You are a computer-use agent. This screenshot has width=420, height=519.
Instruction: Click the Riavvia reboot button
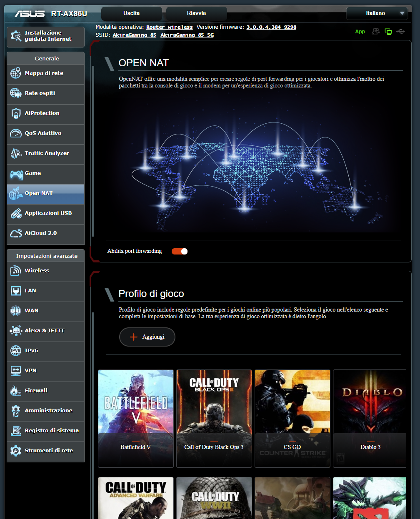(x=197, y=13)
